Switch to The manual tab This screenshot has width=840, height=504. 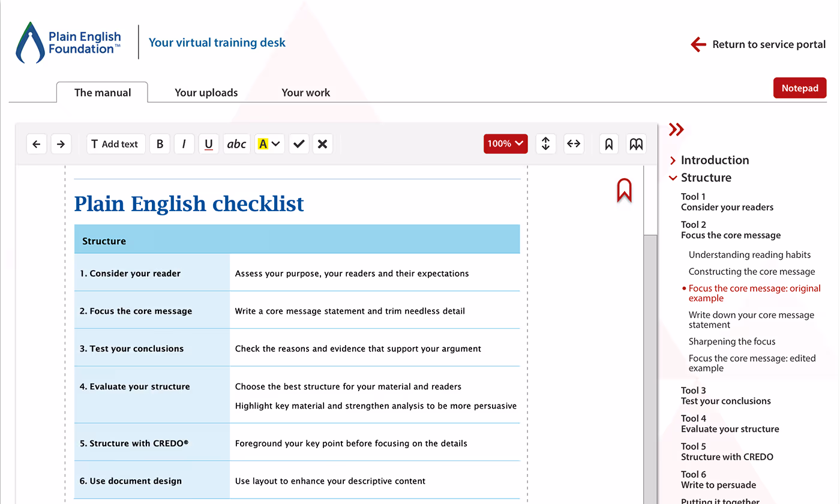[103, 92]
